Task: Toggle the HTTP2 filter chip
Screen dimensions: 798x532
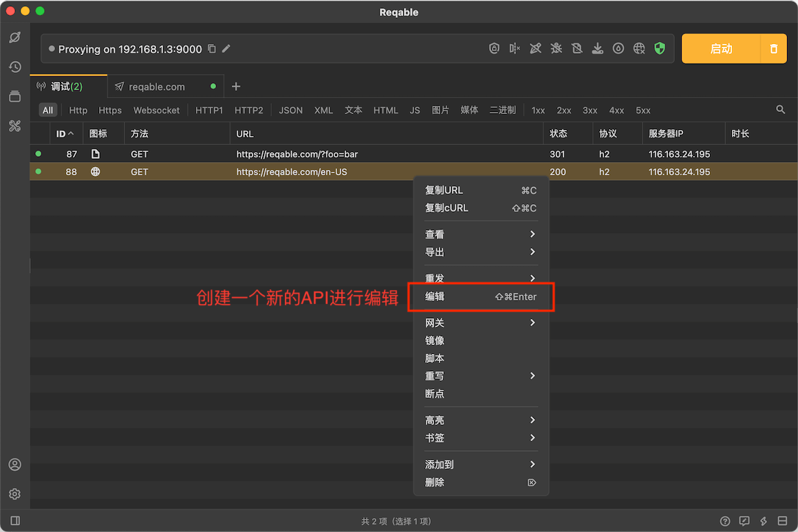Action: (x=249, y=111)
